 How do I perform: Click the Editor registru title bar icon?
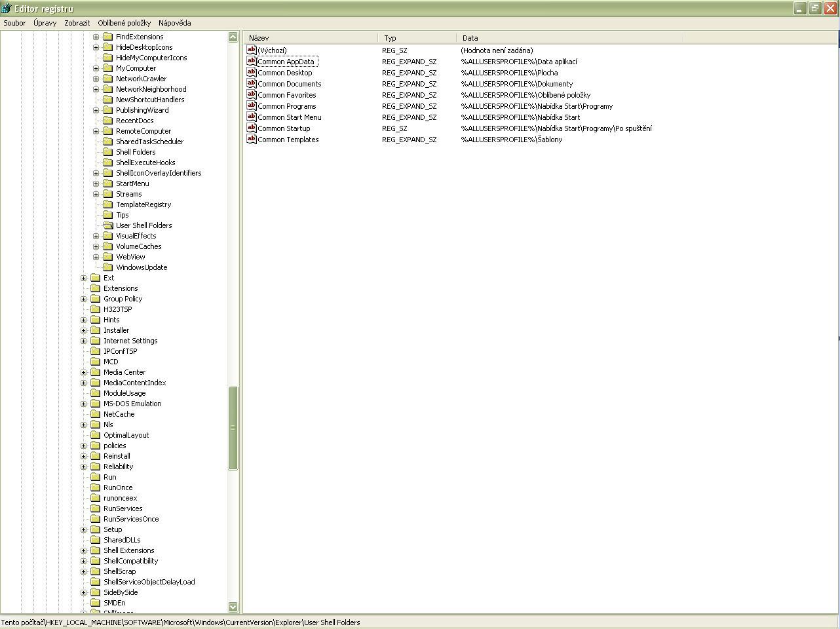coord(7,9)
